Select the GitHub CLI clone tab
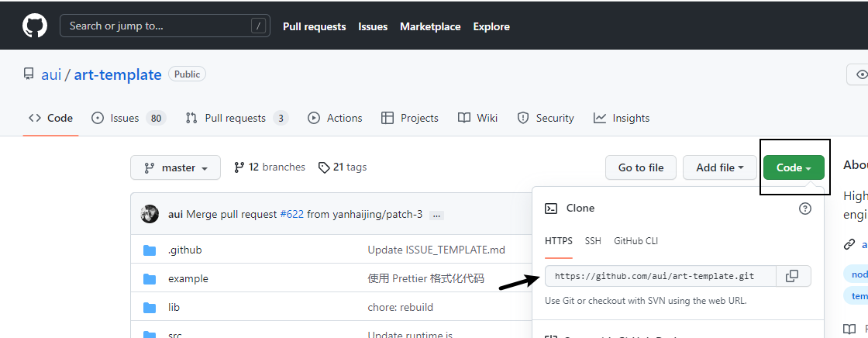868x338 pixels. [635, 241]
